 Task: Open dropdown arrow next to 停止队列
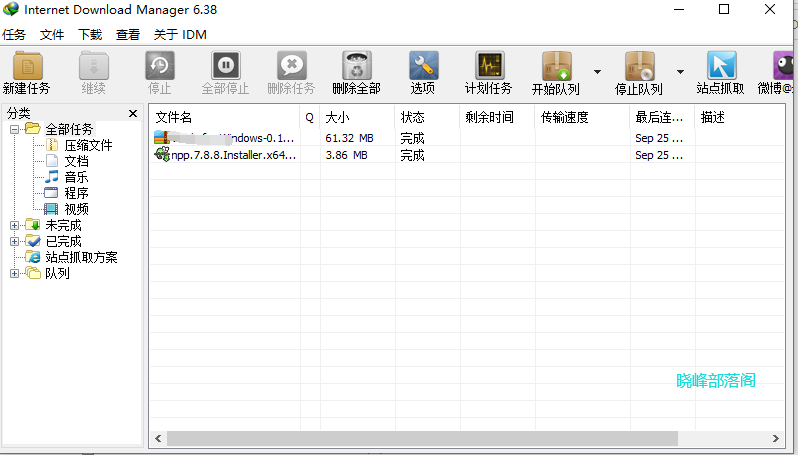click(680, 72)
